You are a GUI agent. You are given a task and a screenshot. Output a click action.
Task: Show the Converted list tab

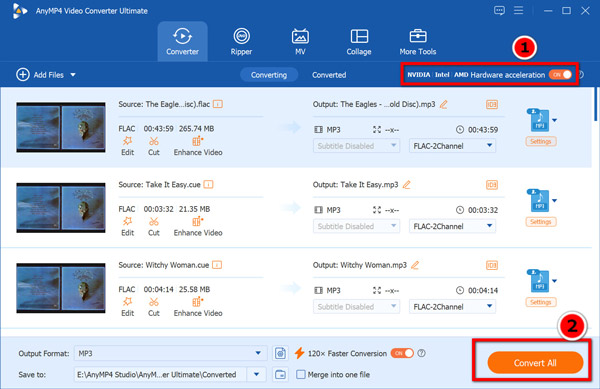point(329,75)
